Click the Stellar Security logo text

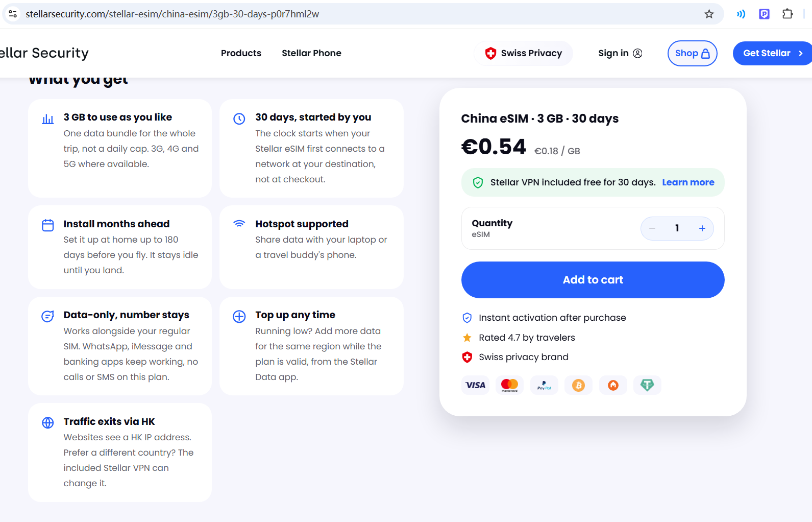click(44, 53)
